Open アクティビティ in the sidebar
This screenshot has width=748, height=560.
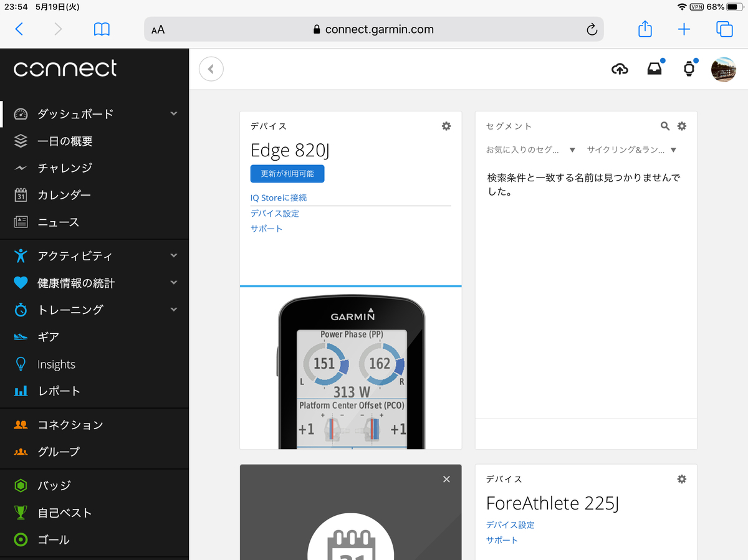click(x=75, y=256)
